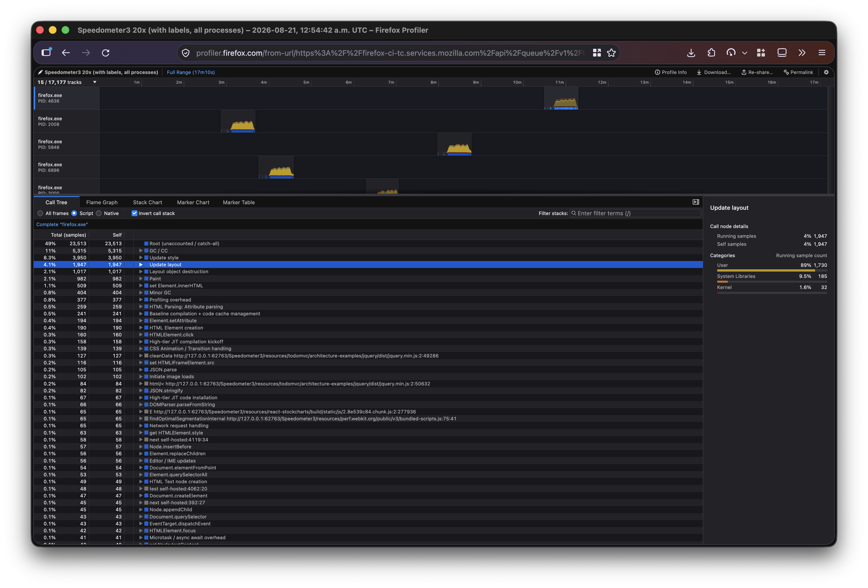Click PID 5848 activity graph
Screen dimensions: 868x588
tap(454, 144)
